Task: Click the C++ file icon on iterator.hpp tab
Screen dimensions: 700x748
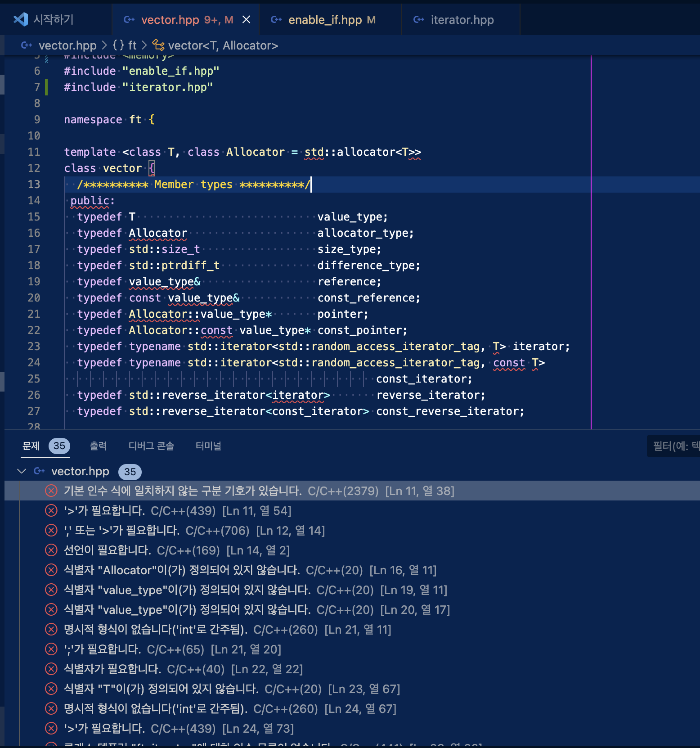Action: point(419,19)
